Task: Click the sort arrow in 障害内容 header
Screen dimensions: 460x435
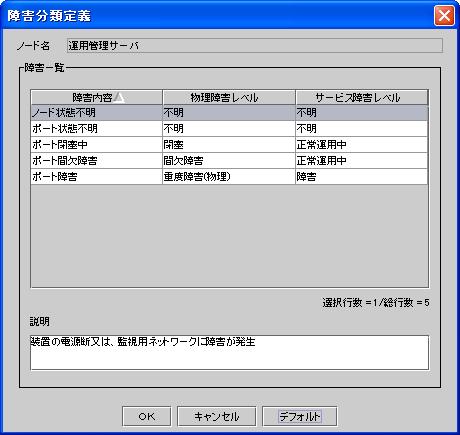Action: 119,98
